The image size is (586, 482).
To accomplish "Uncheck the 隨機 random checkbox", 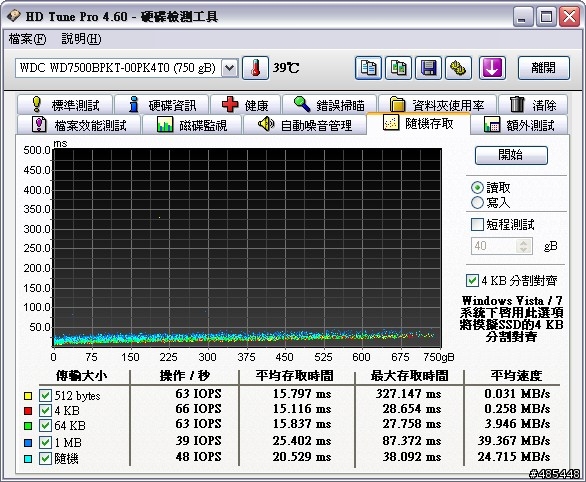I will (45, 458).
